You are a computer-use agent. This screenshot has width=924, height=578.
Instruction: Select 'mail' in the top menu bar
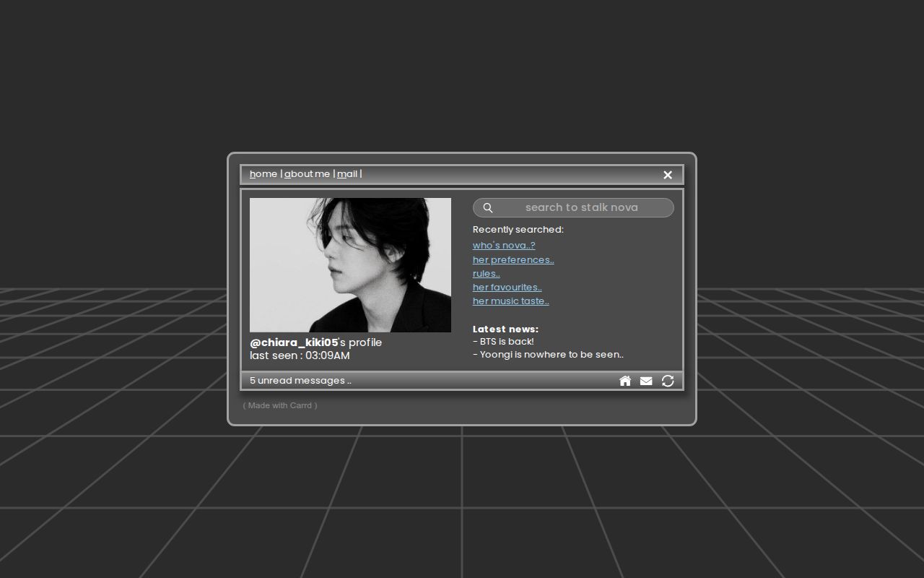point(347,174)
